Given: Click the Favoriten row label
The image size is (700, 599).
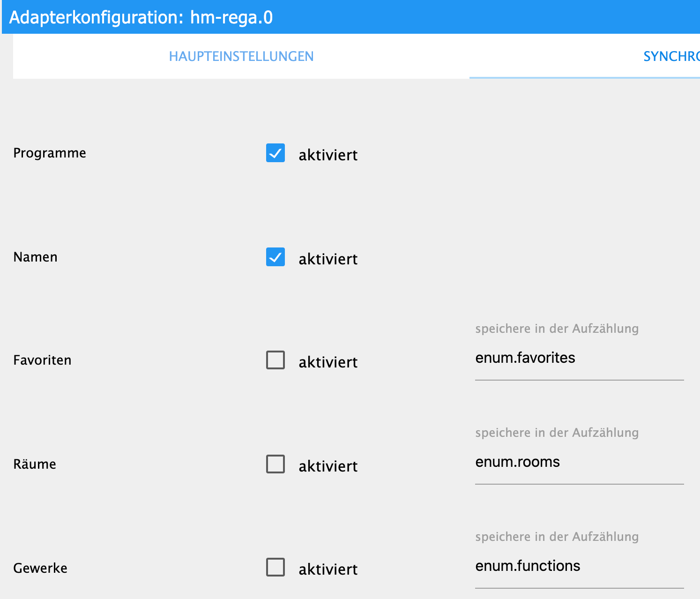Looking at the screenshot, I should click(42, 360).
